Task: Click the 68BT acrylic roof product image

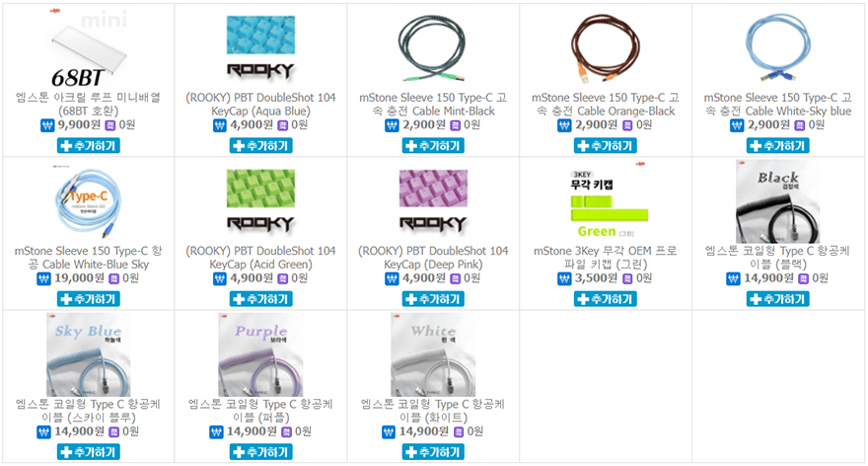Action: [89, 48]
